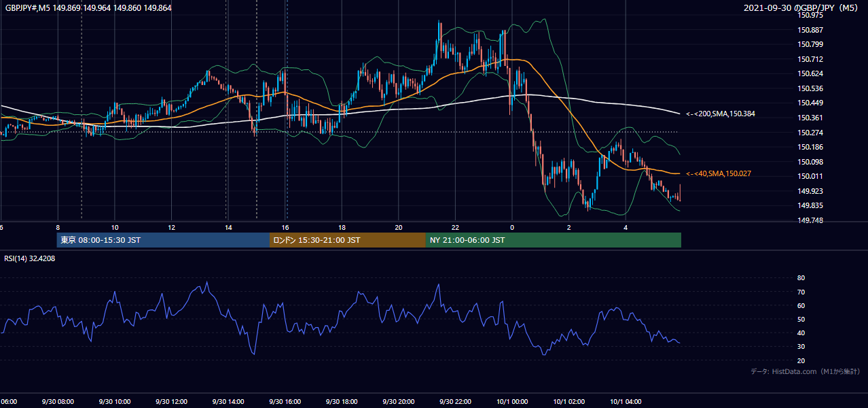Click the RSI 80 level label
This screenshot has height=408, width=868.
(801, 278)
